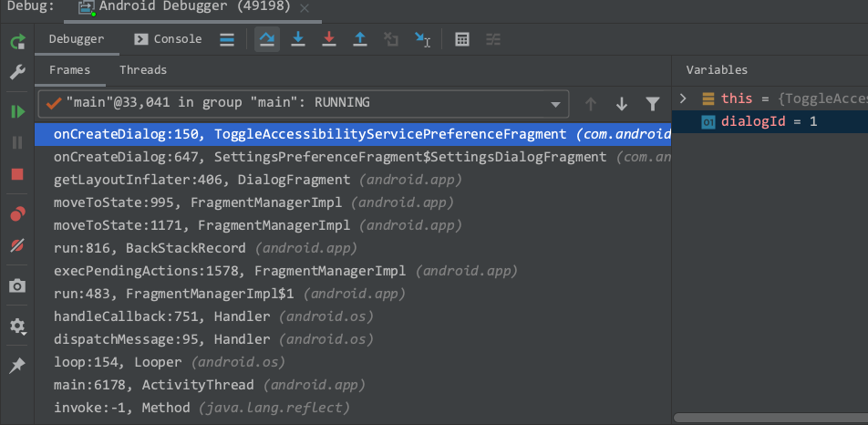Toggle the frames filter funnel icon
This screenshot has height=425, width=868.
(653, 103)
